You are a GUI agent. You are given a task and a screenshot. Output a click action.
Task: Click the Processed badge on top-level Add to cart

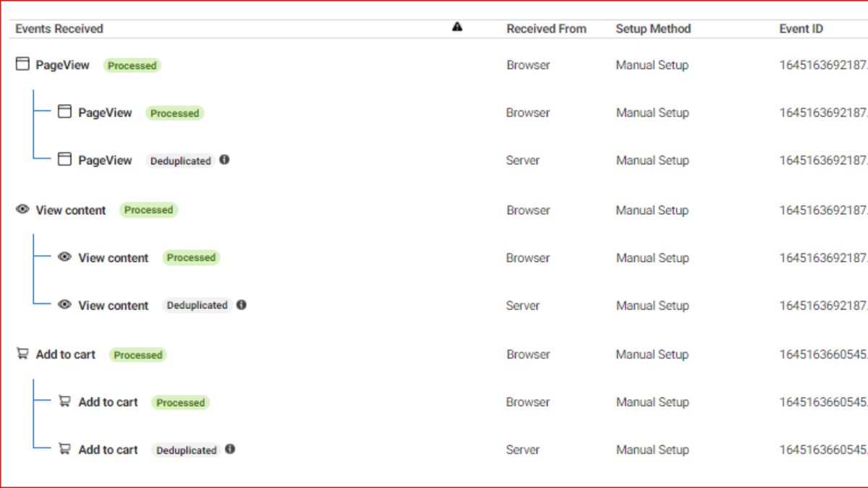(138, 355)
